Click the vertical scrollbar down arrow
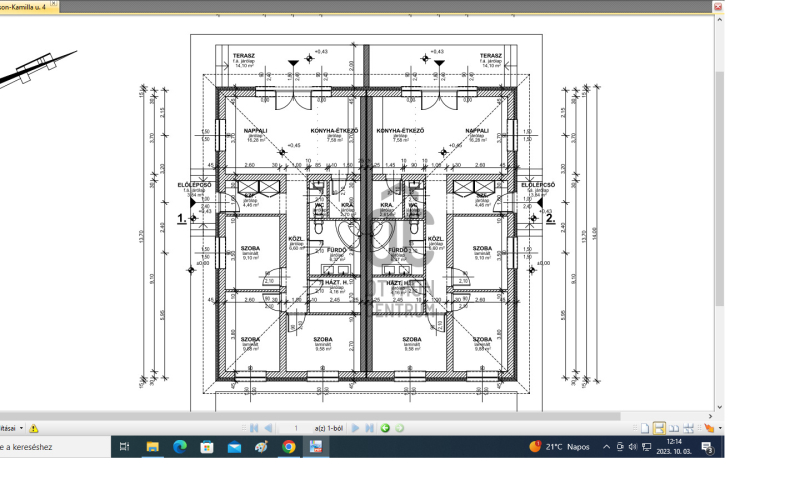 coord(719,407)
